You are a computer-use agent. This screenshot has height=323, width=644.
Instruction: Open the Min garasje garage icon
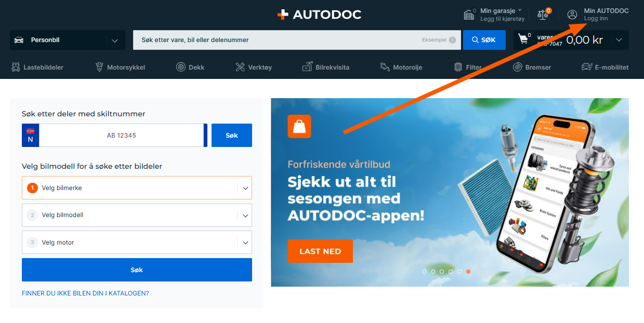pyautogui.click(x=469, y=15)
